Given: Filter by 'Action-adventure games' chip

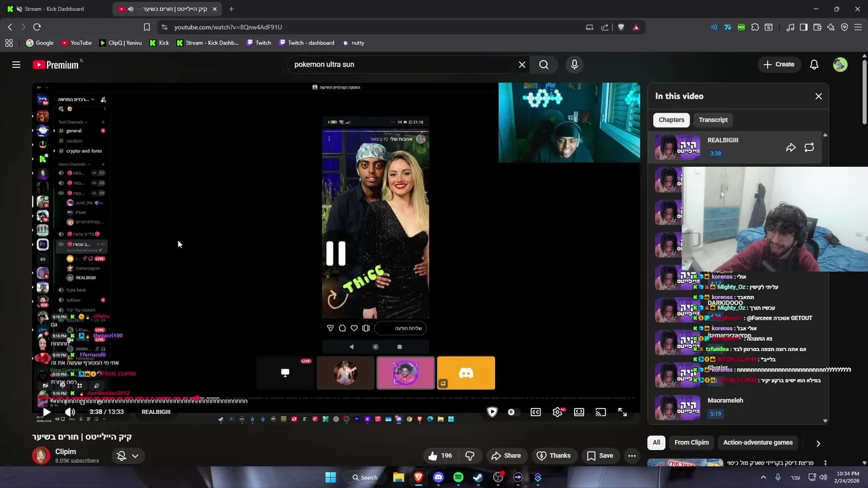Looking at the screenshot, I should (757, 443).
